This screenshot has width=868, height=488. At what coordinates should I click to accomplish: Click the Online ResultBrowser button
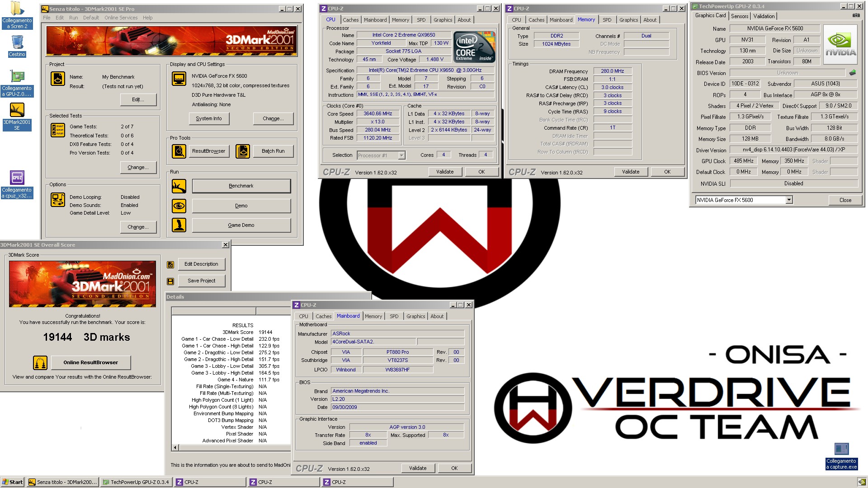(x=90, y=362)
